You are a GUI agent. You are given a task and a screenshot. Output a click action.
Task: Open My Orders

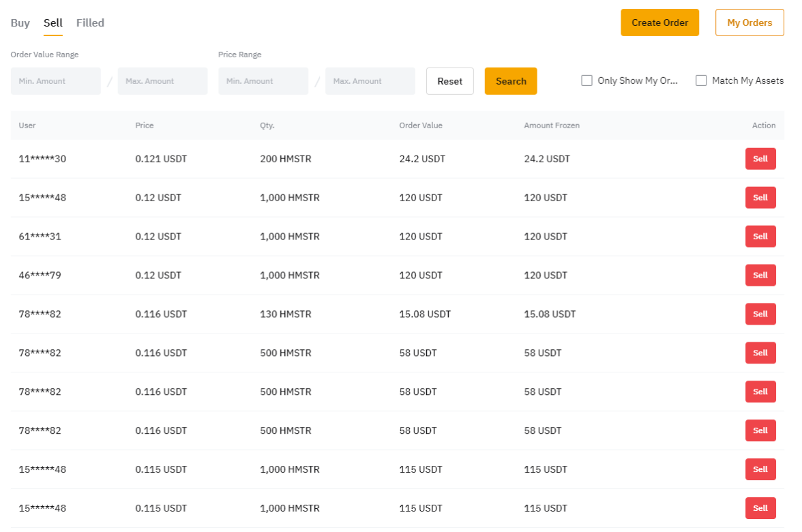749,23
